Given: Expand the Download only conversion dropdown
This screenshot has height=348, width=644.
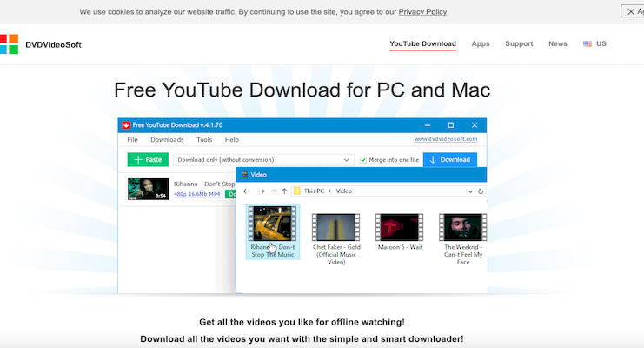Looking at the screenshot, I should (262, 159).
